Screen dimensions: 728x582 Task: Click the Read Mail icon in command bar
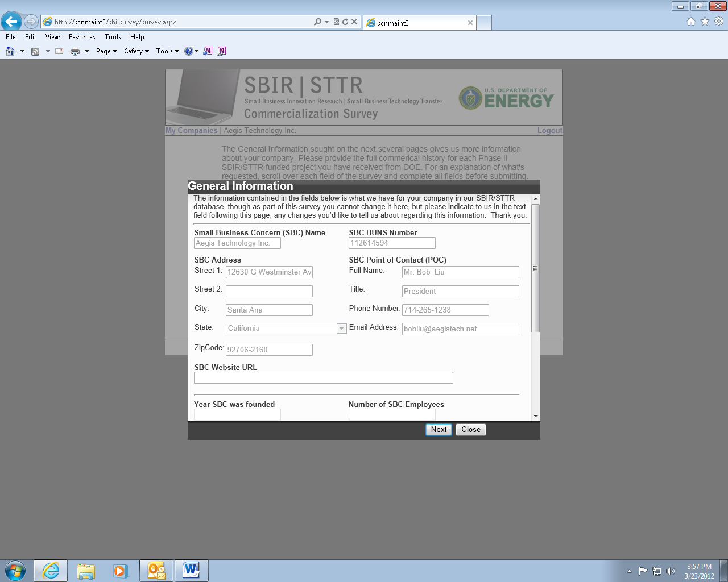59,51
